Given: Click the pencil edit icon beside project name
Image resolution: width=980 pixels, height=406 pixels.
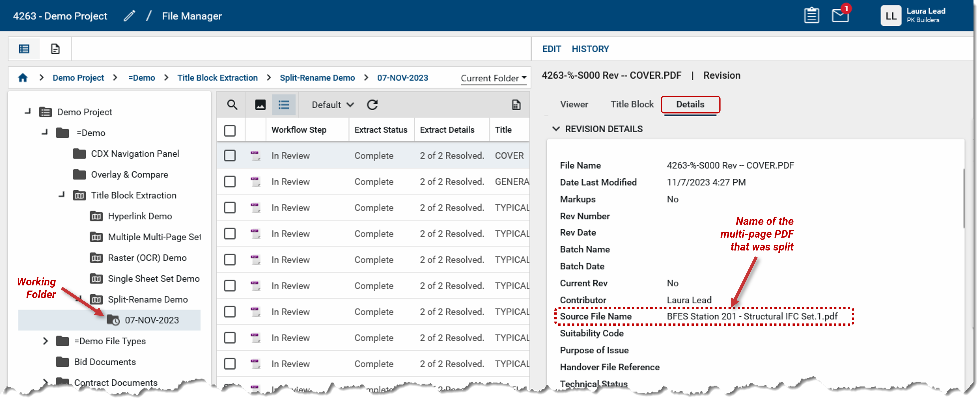Looking at the screenshot, I should click(x=129, y=16).
